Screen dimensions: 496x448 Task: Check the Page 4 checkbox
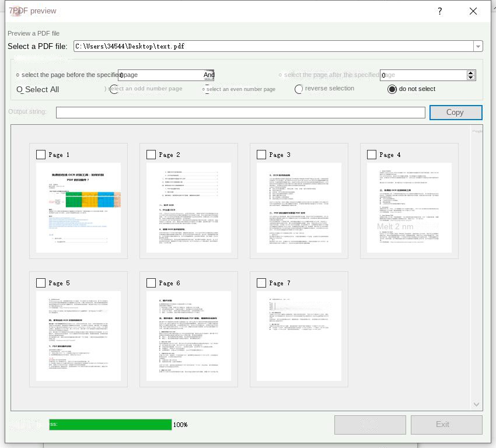click(372, 155)
